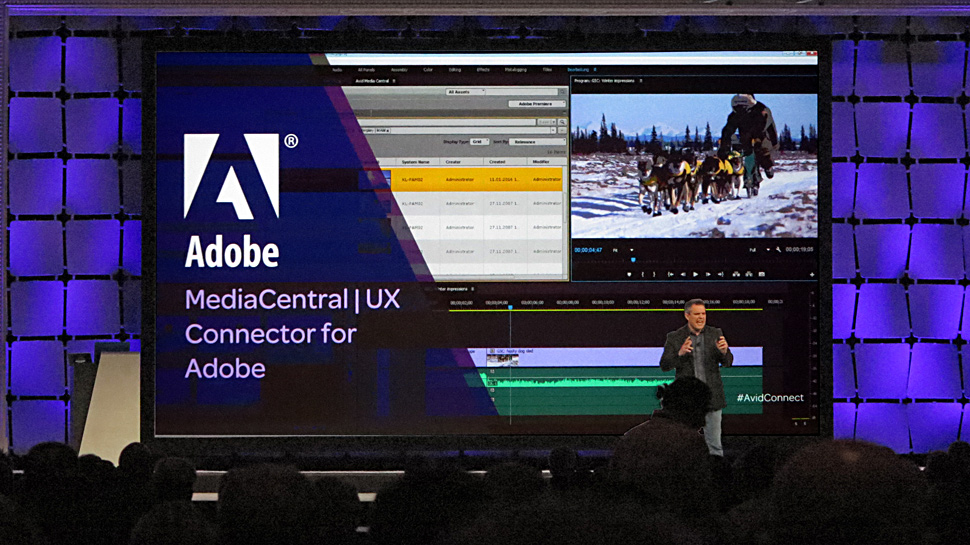Image resolution: width=970 pixels, height=545 pixels.
Task: Step back one frame
Action: click(x=683, y=274)
